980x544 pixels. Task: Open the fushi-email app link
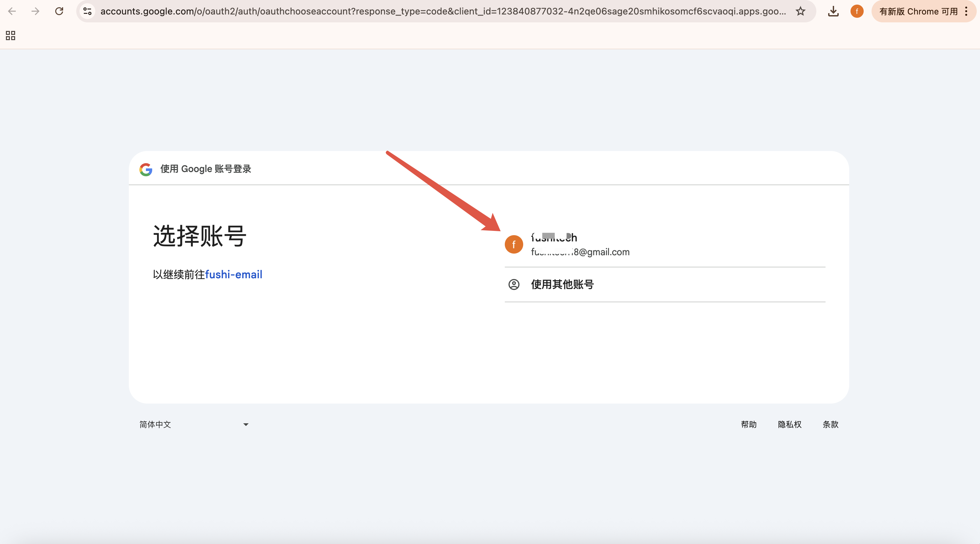234,274
